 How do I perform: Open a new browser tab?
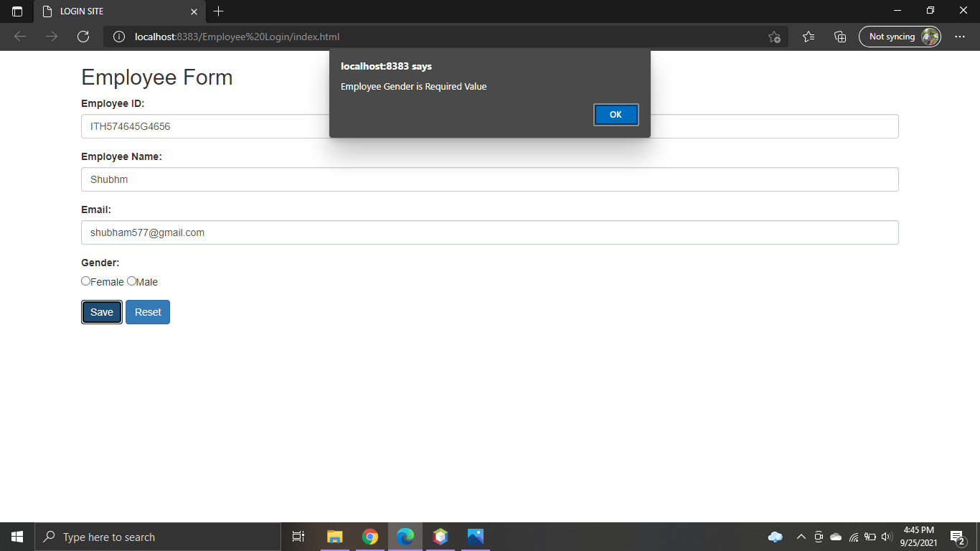(219, 11)
